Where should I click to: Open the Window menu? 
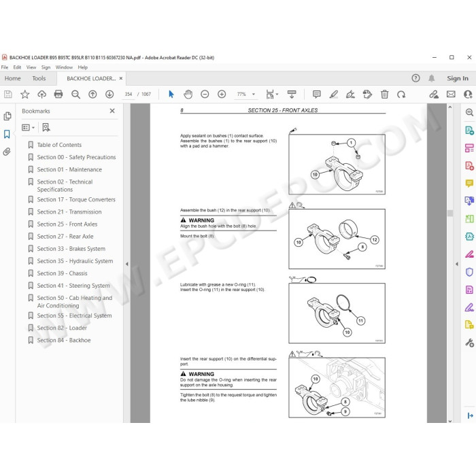[64, 67]
